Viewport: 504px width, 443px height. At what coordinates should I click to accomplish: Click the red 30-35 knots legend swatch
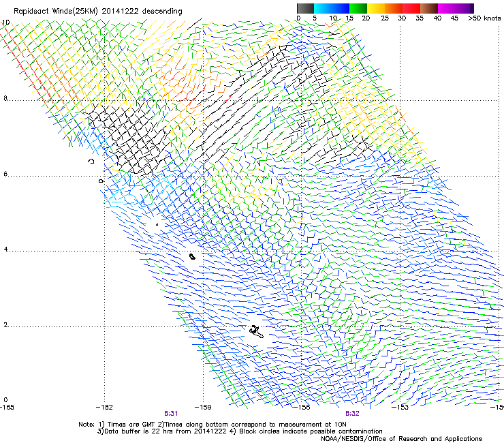[x=411, y=8]
